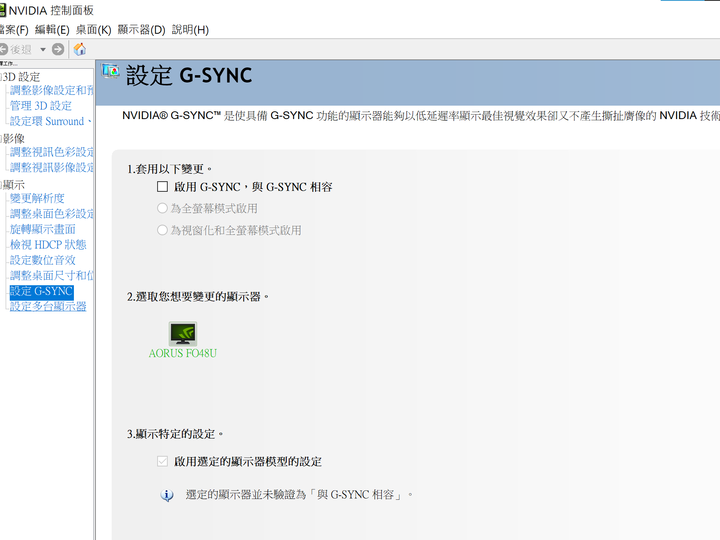Open the back history dropdown arrow
This screenshot has height=540, width=720.
tap(43, 49)
